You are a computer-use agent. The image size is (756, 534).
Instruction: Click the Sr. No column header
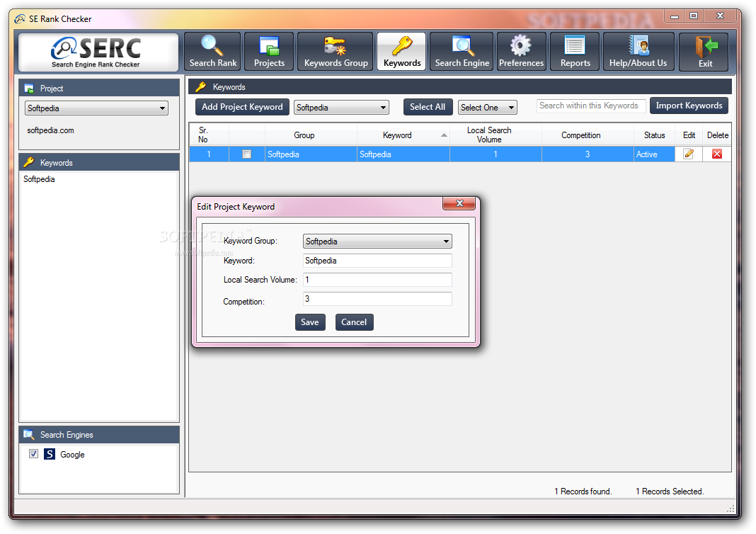(209, 135)
